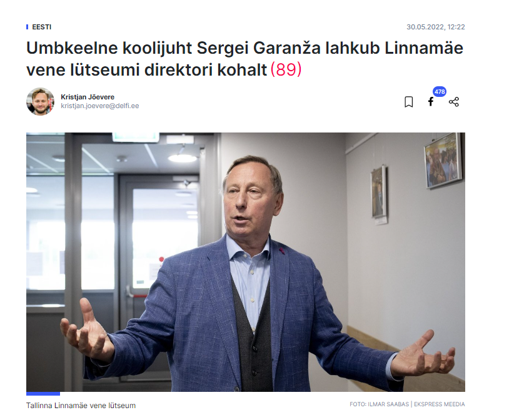Click the word Umbkeelne in the headline

[72, 48]
